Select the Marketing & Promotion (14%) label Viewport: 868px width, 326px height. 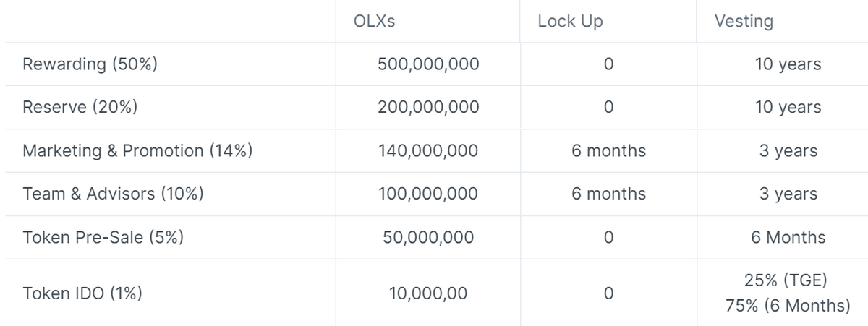pyautogui.click(x=137, y=151)
